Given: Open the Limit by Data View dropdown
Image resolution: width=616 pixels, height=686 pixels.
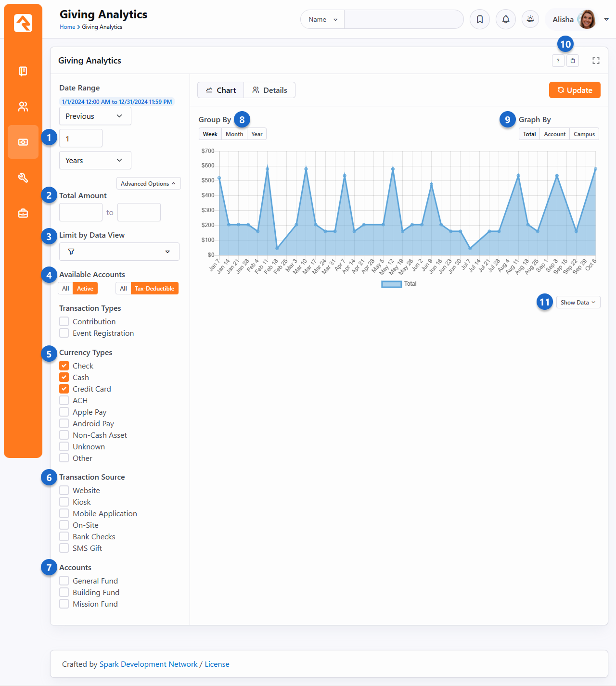Looking at the screenshot, I should [x=119, y=252].
